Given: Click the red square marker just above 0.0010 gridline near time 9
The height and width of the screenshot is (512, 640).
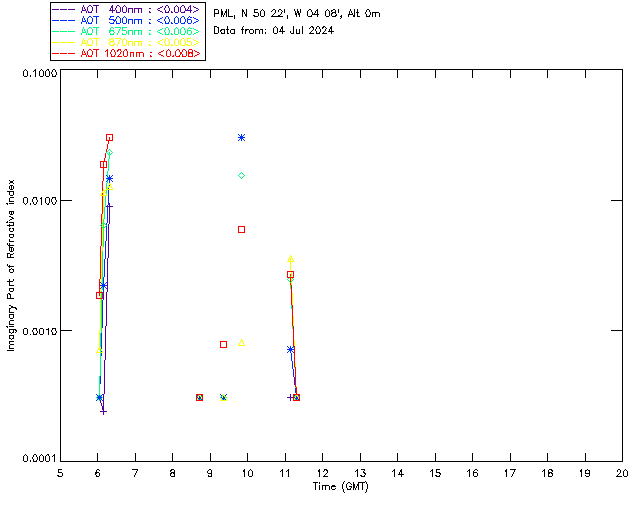Looking at the screenshot, I should pyautogui.click(x=223, y=345).
